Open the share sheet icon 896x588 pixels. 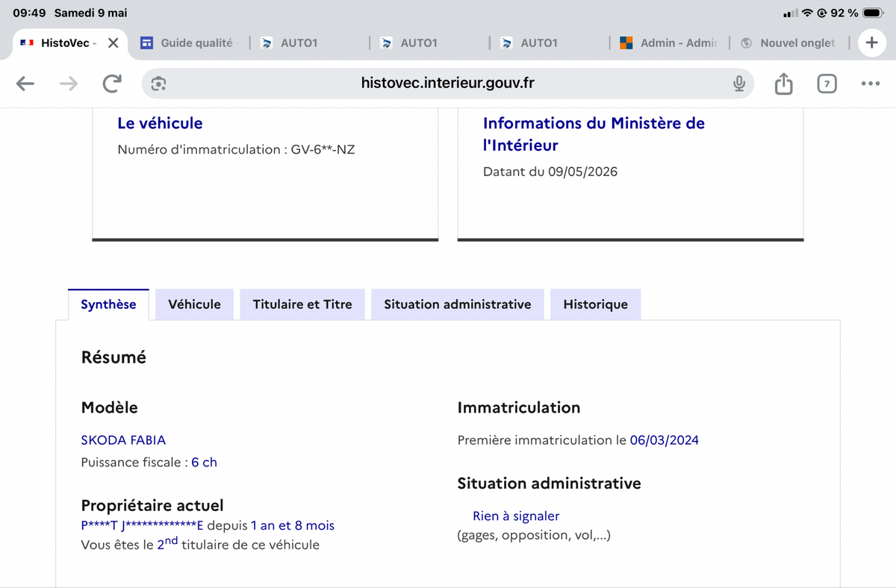click(783, 84)
